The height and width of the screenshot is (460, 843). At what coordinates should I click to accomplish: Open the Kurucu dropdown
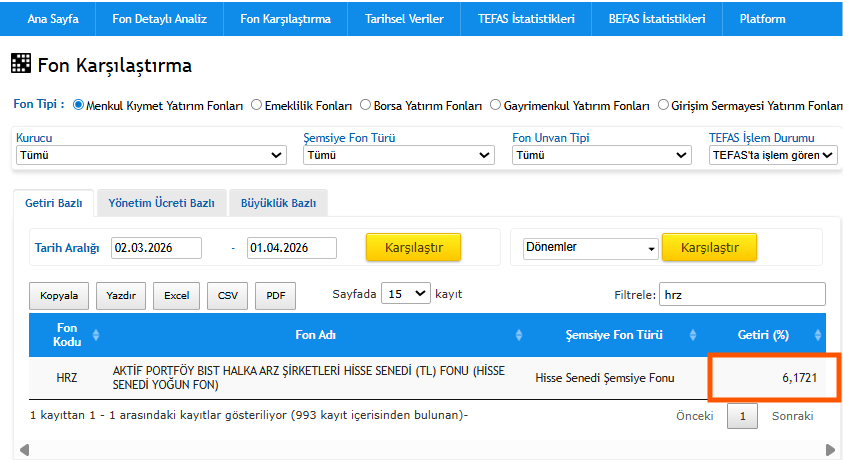pos(151,155)
